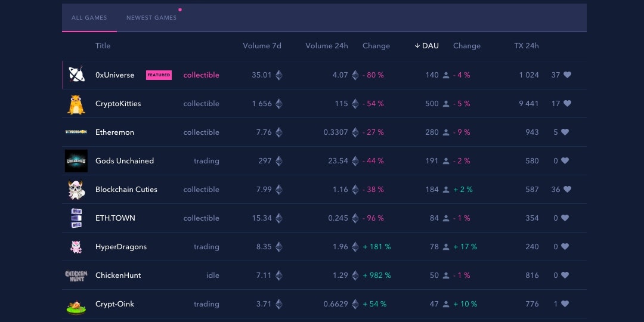Open the 0xUniverse planet logo icon
Image resolution: width=644 pixels, height=322 pixels.
(x=76, y=75)
